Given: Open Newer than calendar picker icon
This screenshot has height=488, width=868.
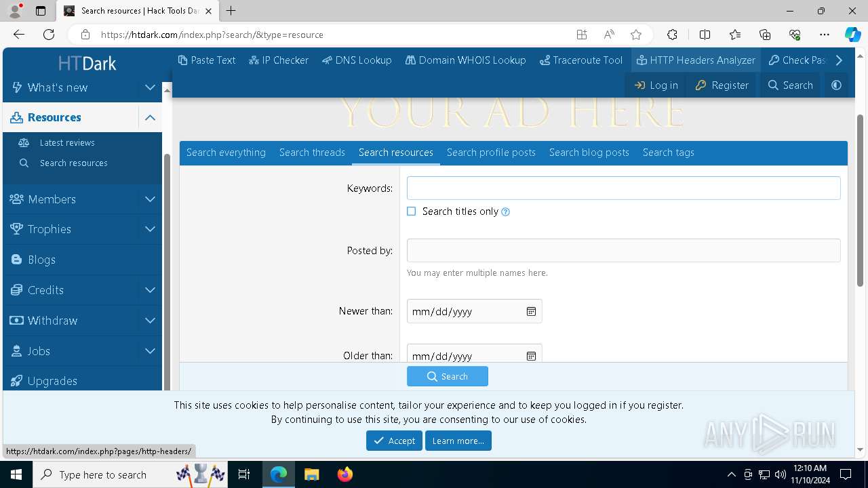Looking at the screenshot, I should click(532, 311).
